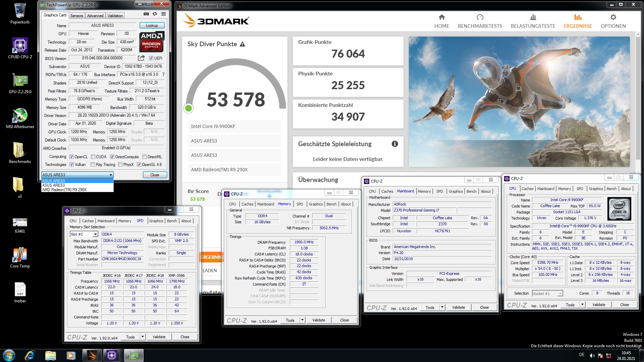Open the GPU selection dropdown in GPU-Z
The height and width of the screenshot is (362, 644).
tap(77, 175)
